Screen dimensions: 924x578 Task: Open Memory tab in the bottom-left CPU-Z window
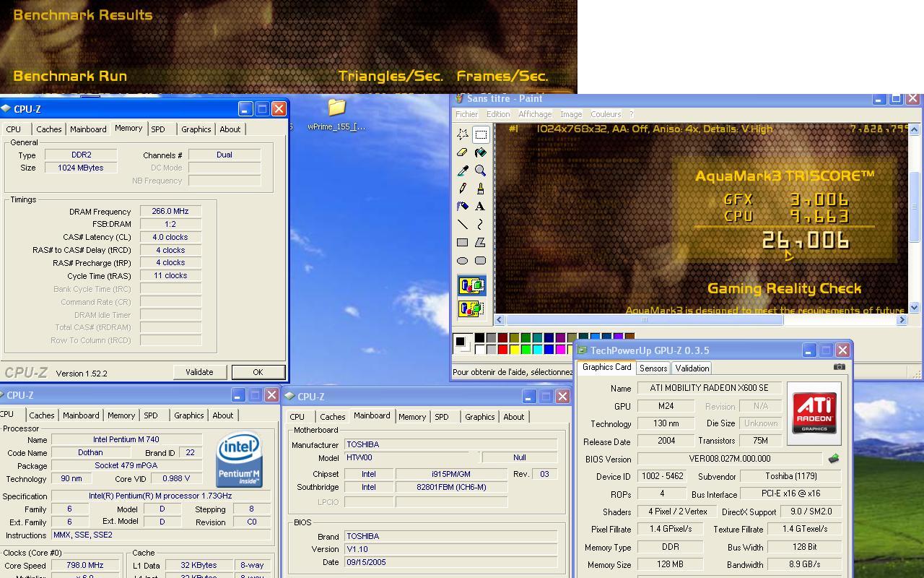121,415
